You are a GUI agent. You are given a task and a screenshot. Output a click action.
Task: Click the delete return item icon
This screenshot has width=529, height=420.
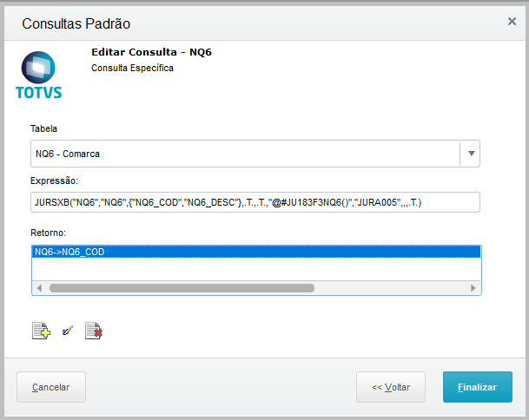click(x=93, y=331)
